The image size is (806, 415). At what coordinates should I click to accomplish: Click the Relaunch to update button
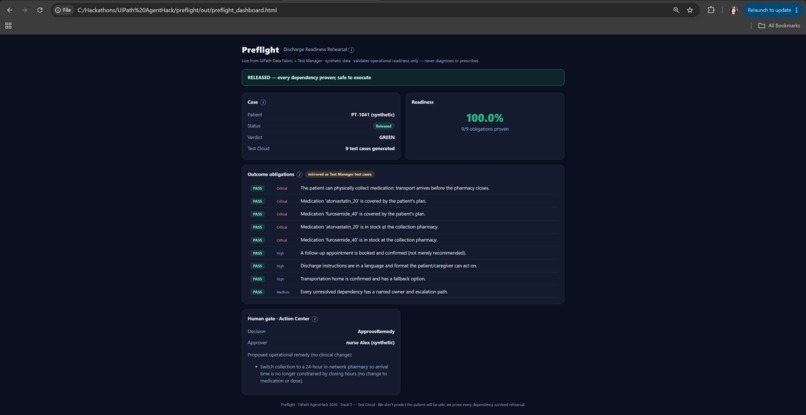point(768,10)
